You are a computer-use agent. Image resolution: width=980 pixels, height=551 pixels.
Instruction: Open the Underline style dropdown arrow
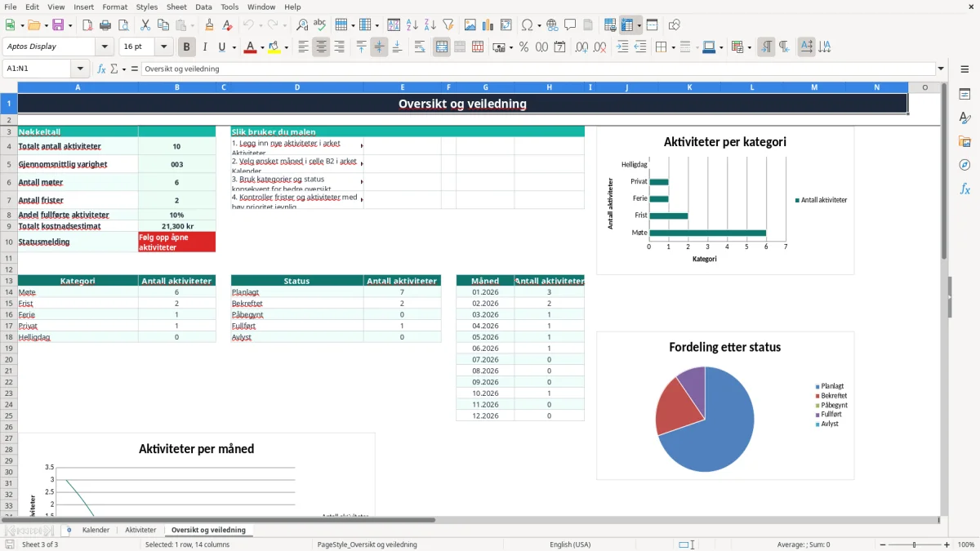(x=234, y=47)
